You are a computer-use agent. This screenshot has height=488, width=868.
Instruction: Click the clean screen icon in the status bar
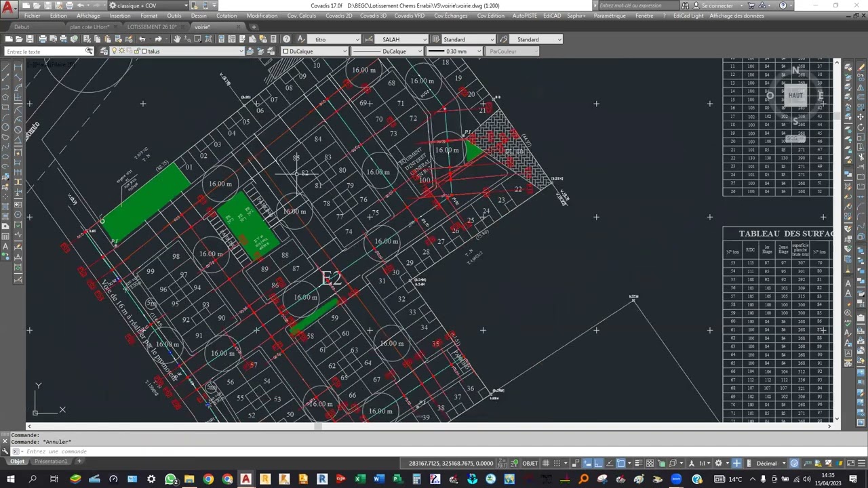tap(851, 464)
